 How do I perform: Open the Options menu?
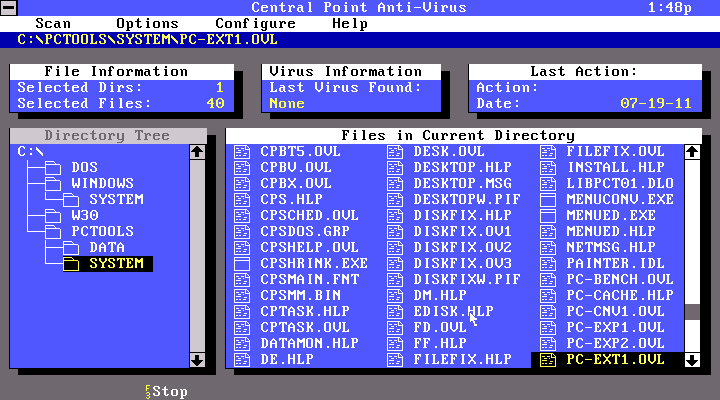pos(147,23)
